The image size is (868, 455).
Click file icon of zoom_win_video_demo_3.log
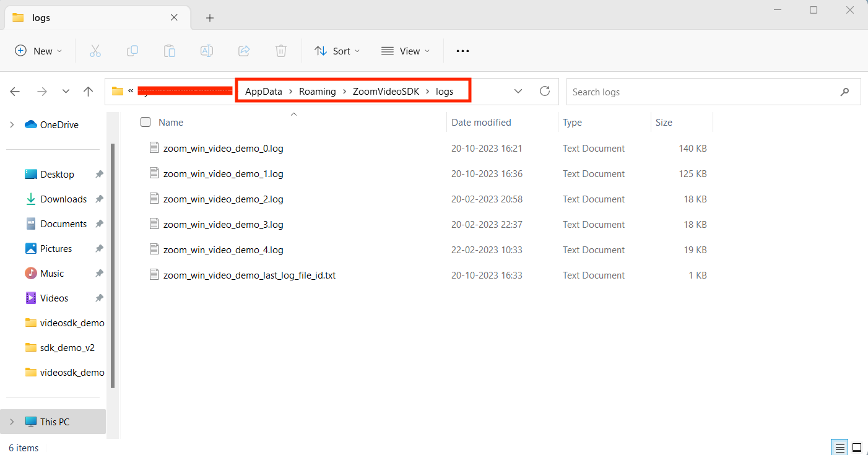(154, 224)
